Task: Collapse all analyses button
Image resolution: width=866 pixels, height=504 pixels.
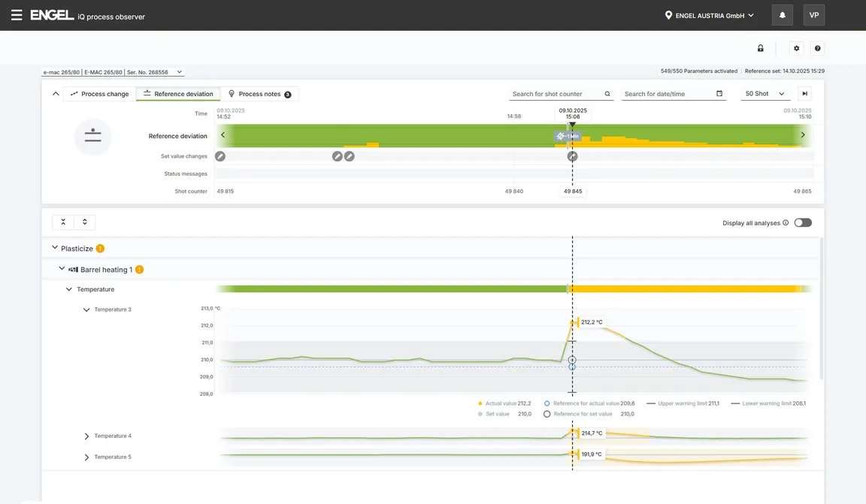Action: pyautogui.click(x=63, y=222)
